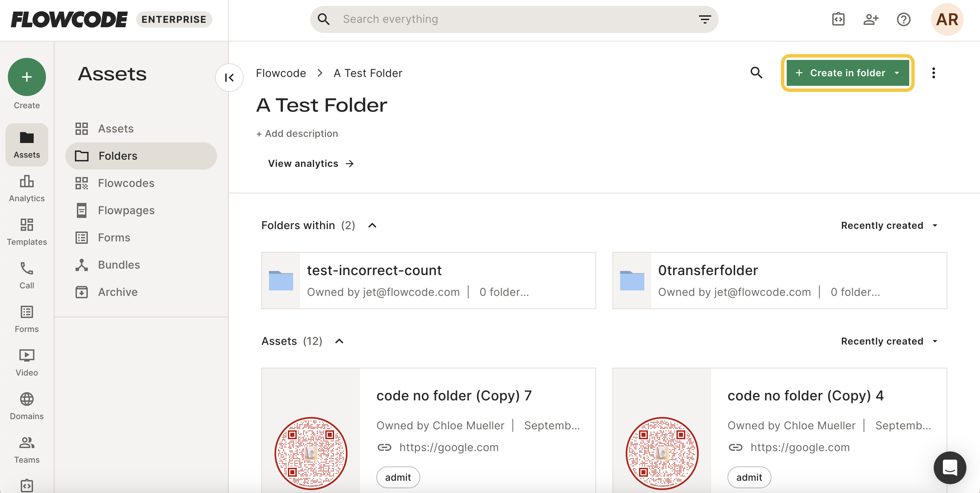The image size is (980, 493).
Task: Open Forms in the left rail
Action: [x=27, y=319]
